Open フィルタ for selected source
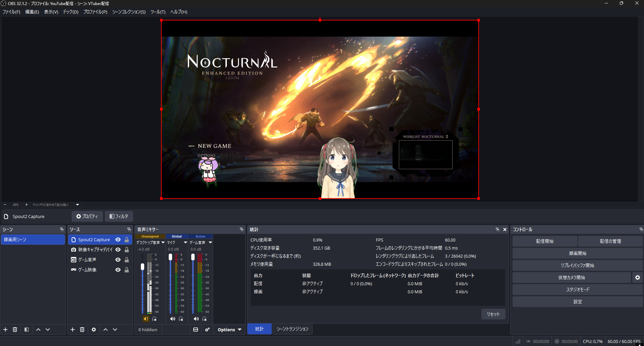The image size is (644, 346). click(x=119, y=216)
